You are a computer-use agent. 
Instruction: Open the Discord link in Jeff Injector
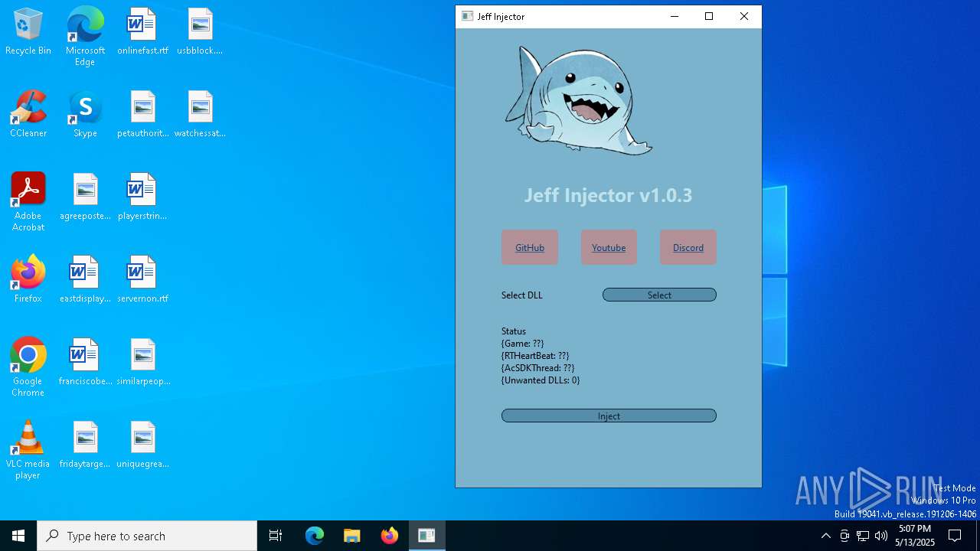pyautogui.click(x=688, y=247)
